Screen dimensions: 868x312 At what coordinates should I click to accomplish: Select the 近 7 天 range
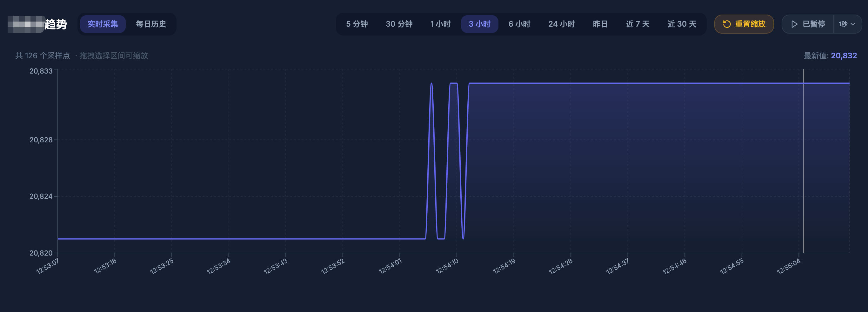[638, 24]
